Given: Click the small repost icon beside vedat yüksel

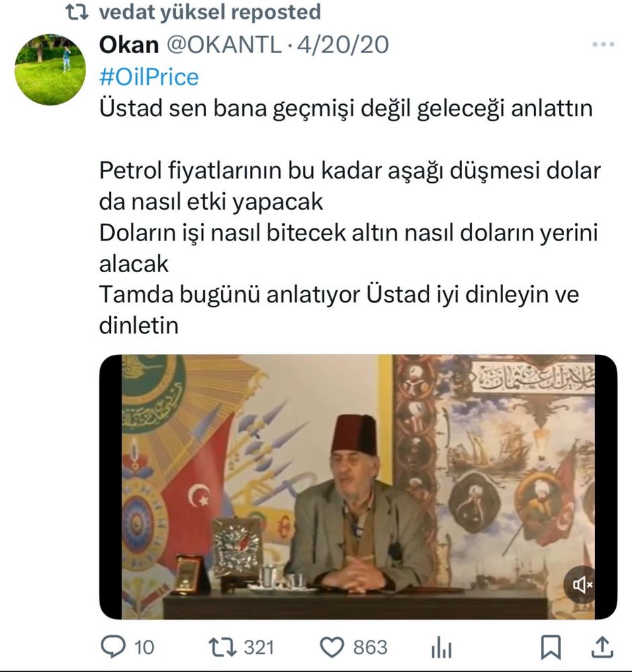Looking at the screenshot, I should coord(77,12).
